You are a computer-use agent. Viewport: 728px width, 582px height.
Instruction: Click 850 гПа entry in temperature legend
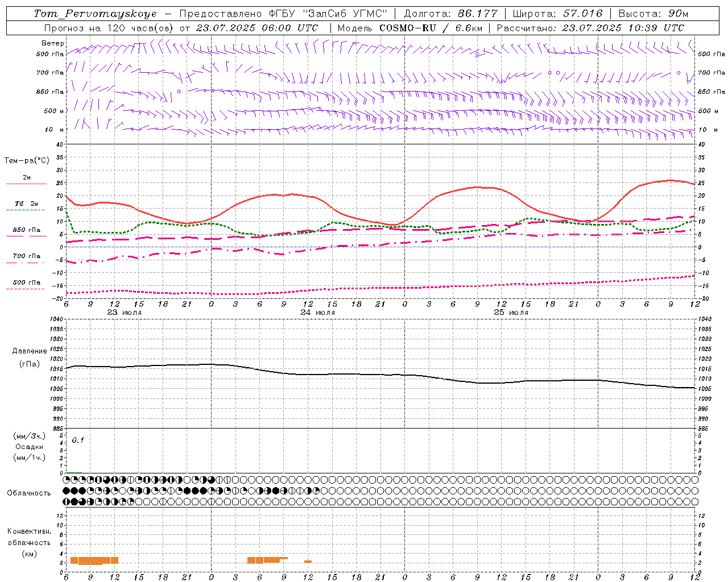click(x=26, y=230)
